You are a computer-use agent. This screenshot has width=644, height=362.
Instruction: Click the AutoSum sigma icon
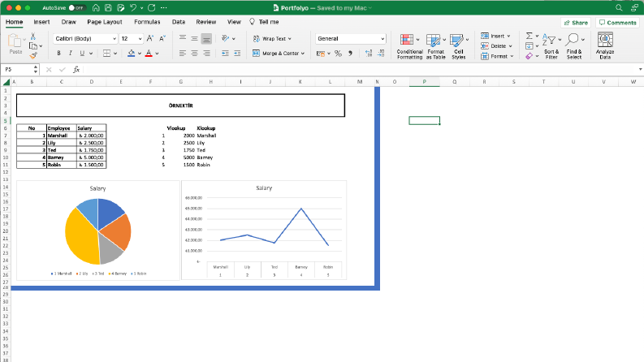click(x=529, y=36)
